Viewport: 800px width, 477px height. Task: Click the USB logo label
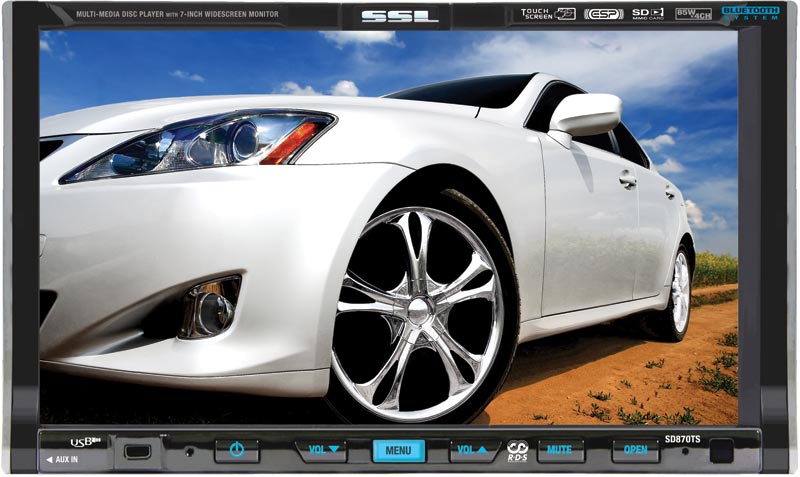(x=82, y=441)
